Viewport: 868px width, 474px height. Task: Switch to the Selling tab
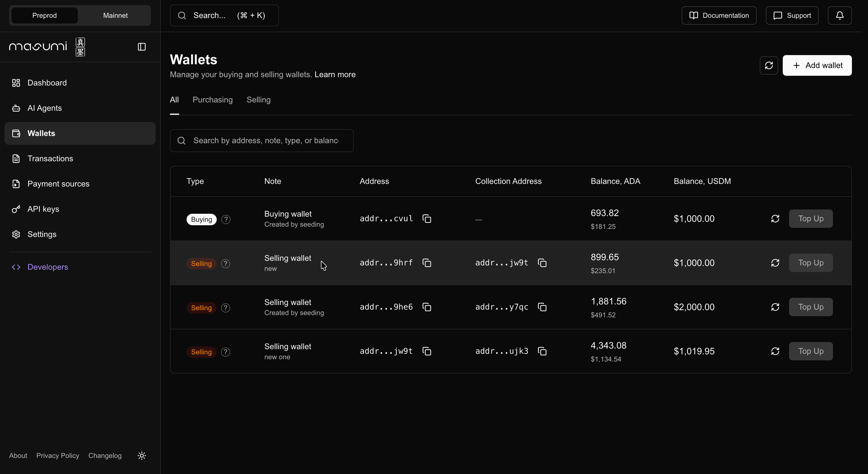pyautogui.click(x=258, y=100)
